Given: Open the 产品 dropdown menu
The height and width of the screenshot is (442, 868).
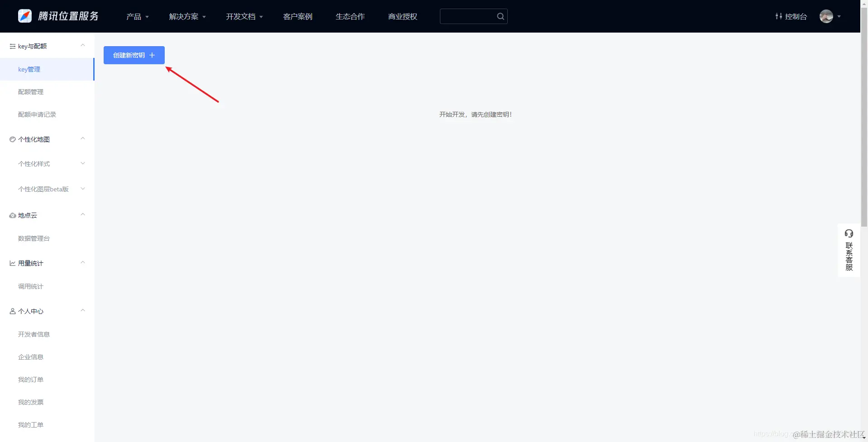Looking at the screenshot, I should pyautogui.click(x=138, y=16).
